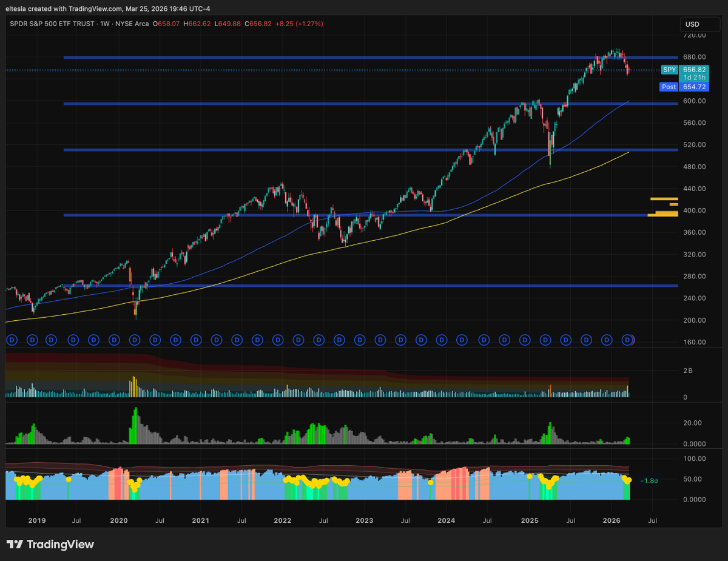728x561 pixels.
Task: Click the 720.00 price axis label
Action: click(694, 35)
